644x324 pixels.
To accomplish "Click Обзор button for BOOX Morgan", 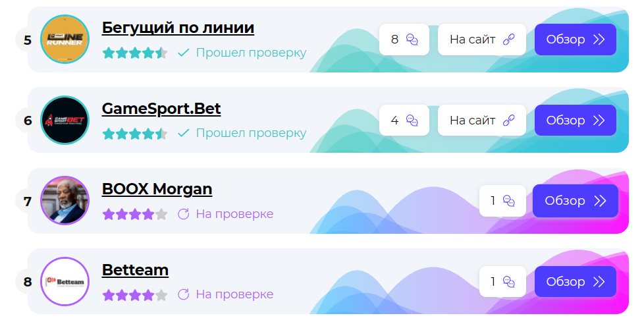I will 576,201.
